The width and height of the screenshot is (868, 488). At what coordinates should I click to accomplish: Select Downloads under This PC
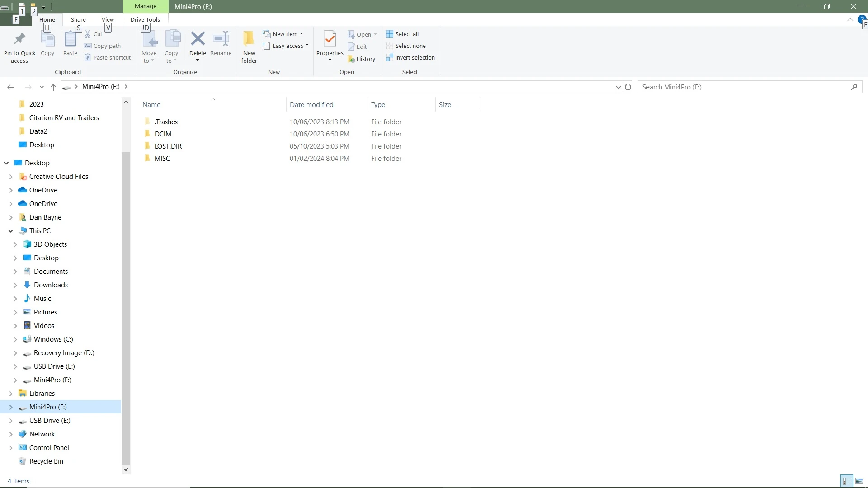pos(51,285)
